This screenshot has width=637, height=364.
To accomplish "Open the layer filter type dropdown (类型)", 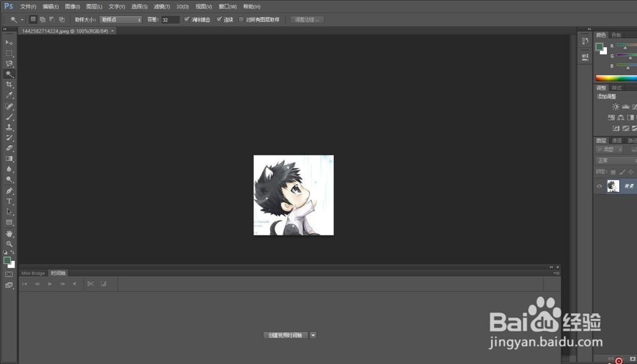I will click(609, 150).
